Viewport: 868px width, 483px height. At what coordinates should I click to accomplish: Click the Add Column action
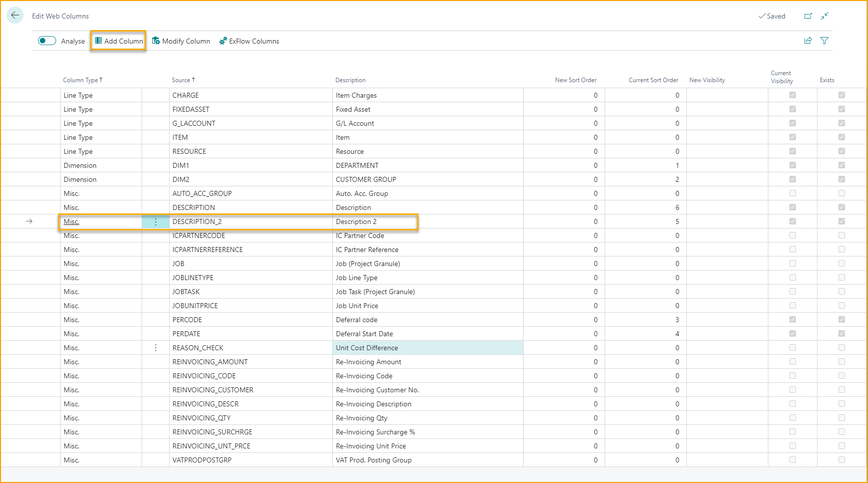click(119, 41)
